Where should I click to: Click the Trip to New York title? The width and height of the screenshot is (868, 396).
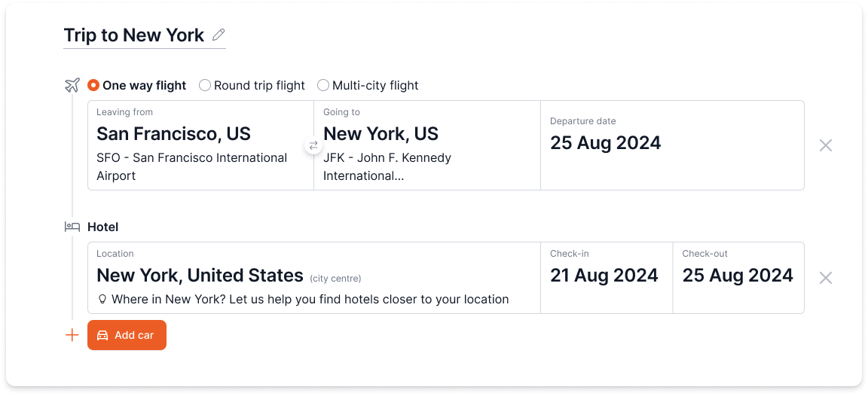click(x=134, y=35)
